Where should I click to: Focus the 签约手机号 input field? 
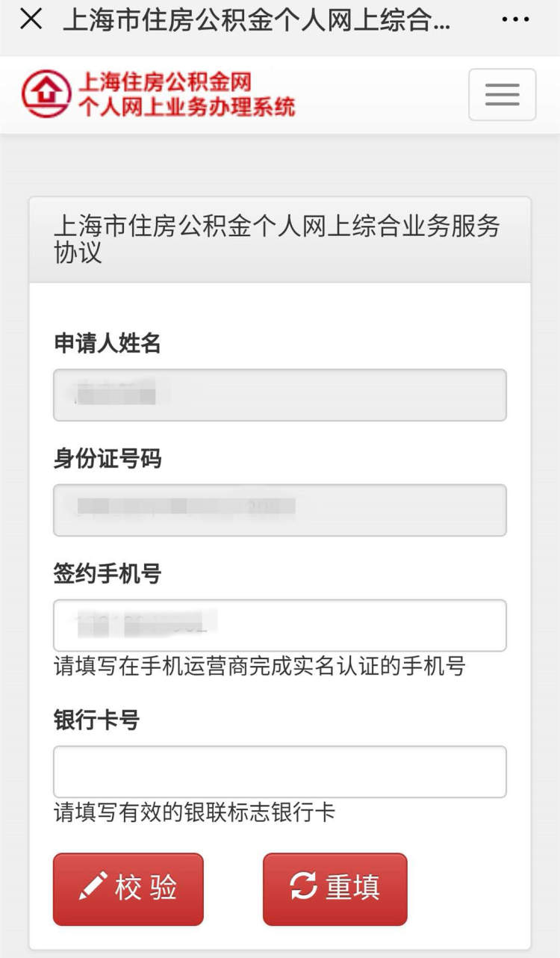280,625
